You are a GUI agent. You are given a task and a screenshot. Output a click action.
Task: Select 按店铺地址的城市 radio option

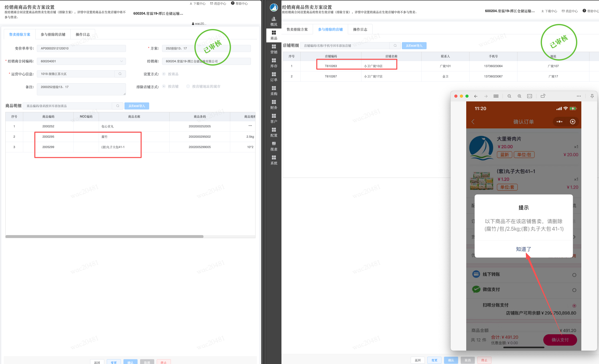pos(188,87)
